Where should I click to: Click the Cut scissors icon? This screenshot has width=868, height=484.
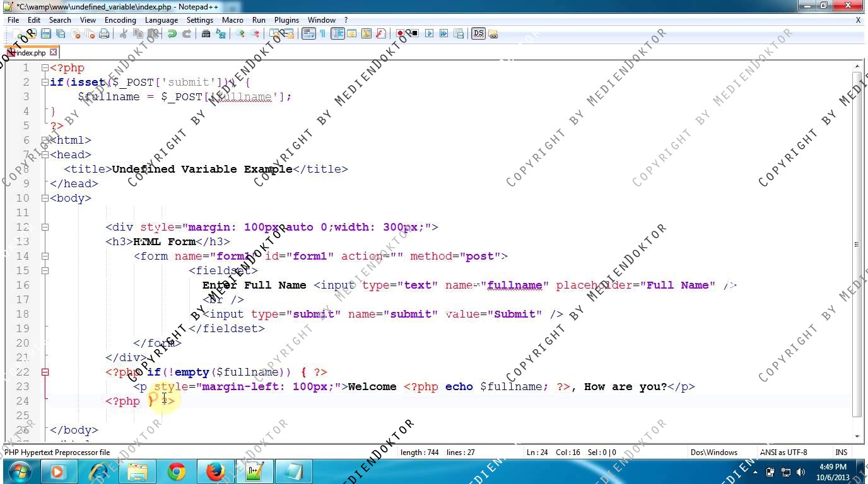point(124,34)
